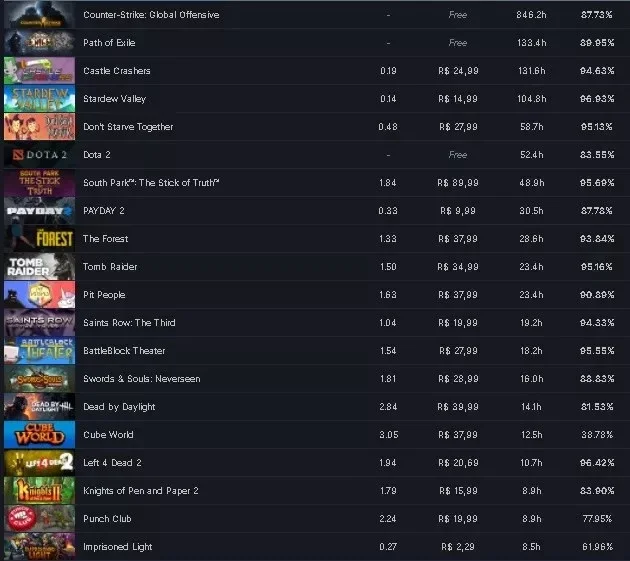Viewport: 630px width, 561px height.
Task: Select Cube World's 38.78% rating
Action: pos(597,435)
